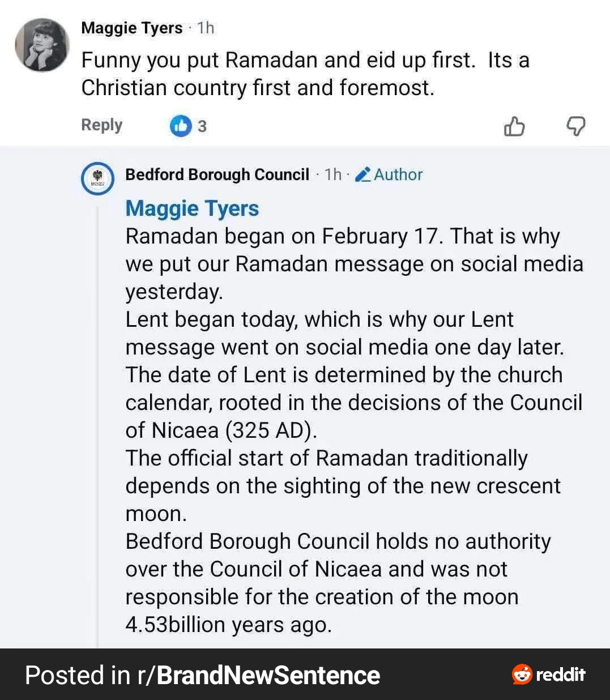Click the pencil Author badge icon
This screenshot has height=700, width=610.
pos(363,174)
